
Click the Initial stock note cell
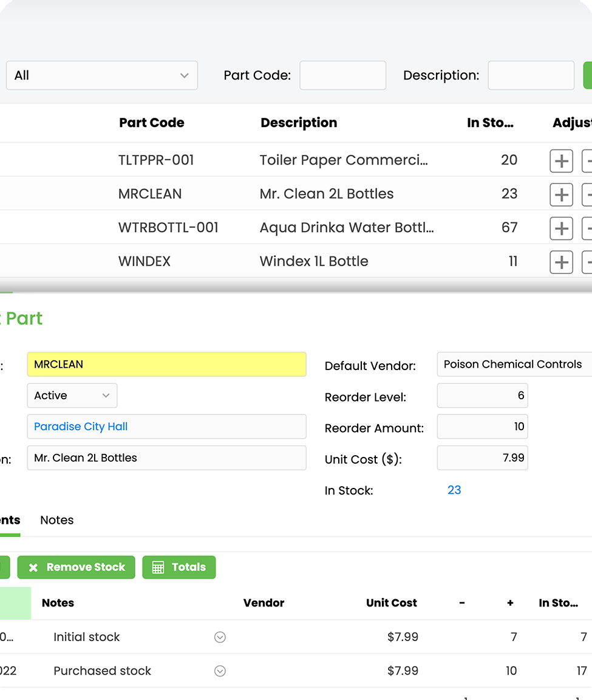pyautogui.click(x=87, y=637)
